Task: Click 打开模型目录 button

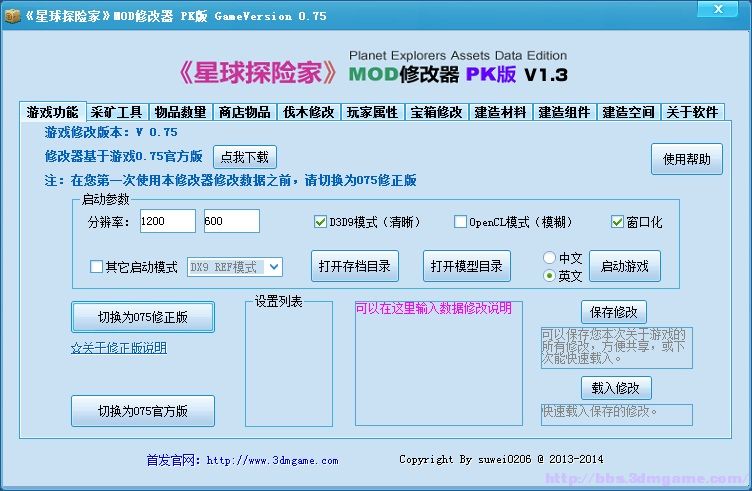Action: point(467,266)
